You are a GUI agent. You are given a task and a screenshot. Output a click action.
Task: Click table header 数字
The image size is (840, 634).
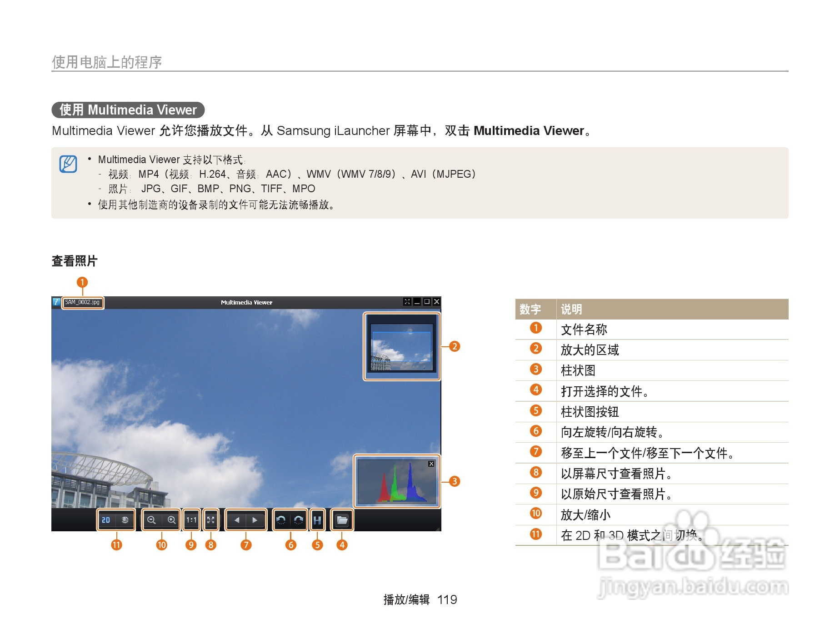tap(530, 310)
